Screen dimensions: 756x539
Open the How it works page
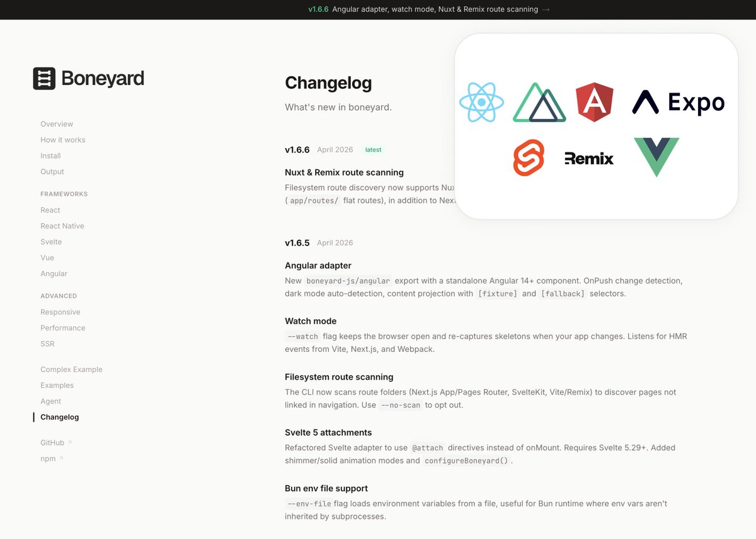(x=63, y=140)
